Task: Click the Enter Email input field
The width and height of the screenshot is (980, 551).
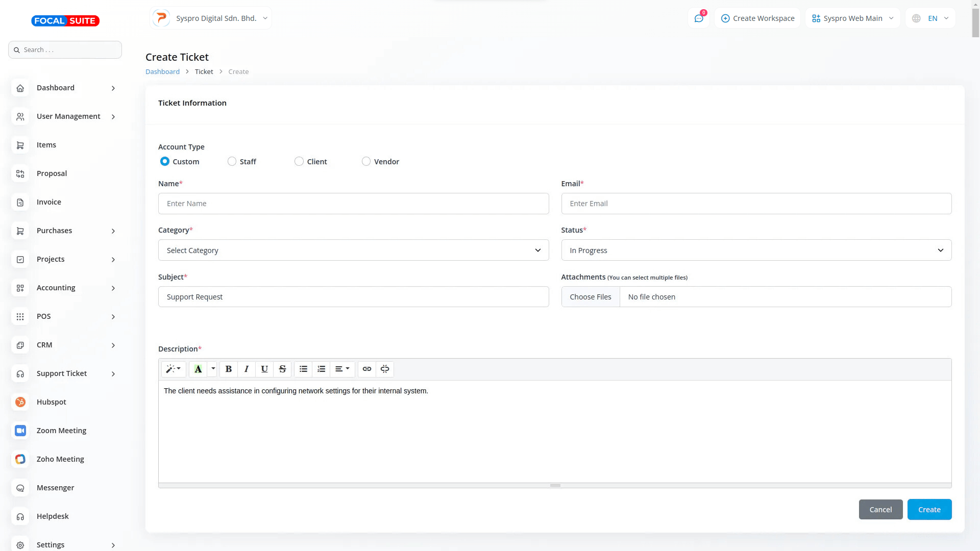Action: click(756, 204)
